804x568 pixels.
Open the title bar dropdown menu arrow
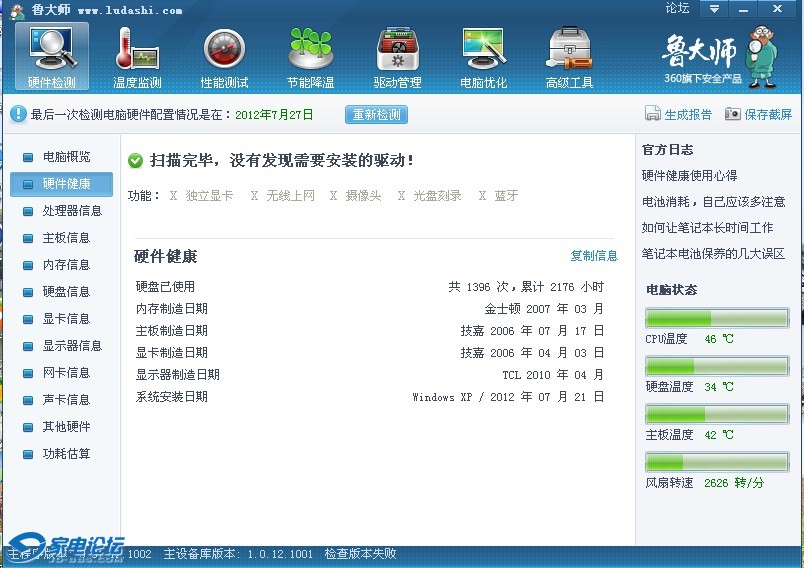click(714, 9)
